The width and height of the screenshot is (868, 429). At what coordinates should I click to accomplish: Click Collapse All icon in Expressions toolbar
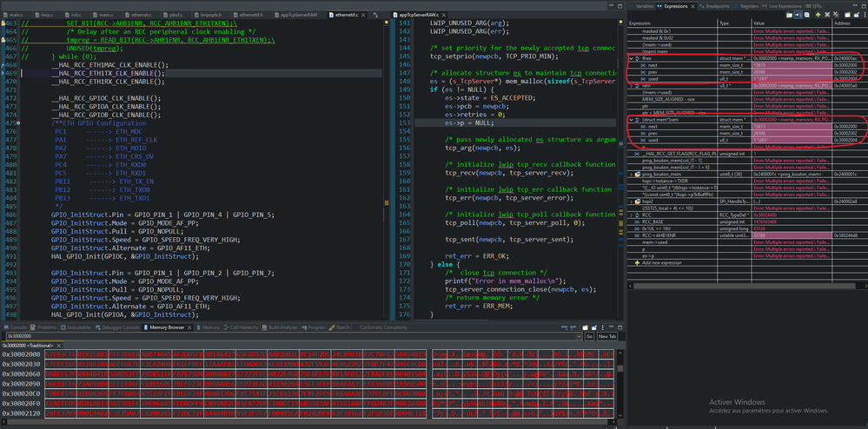pos(806,15)
